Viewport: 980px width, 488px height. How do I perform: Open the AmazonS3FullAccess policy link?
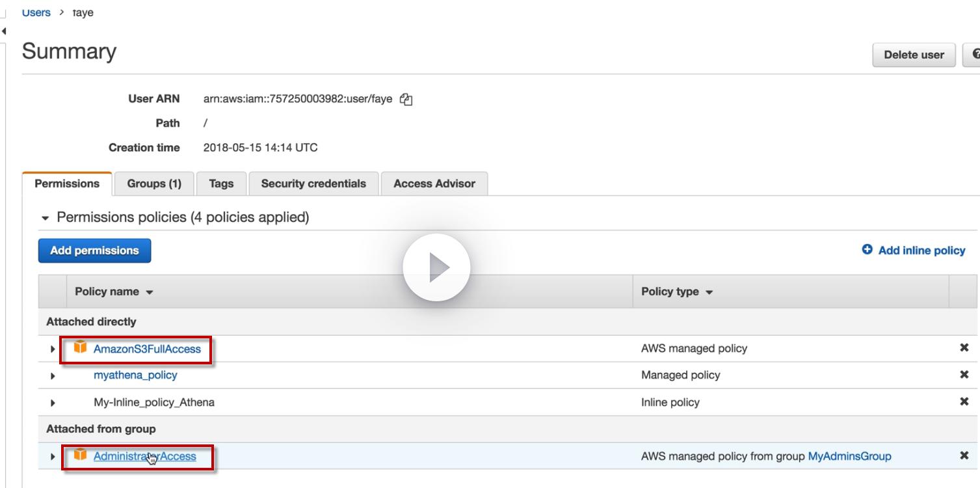click(147, 349)
